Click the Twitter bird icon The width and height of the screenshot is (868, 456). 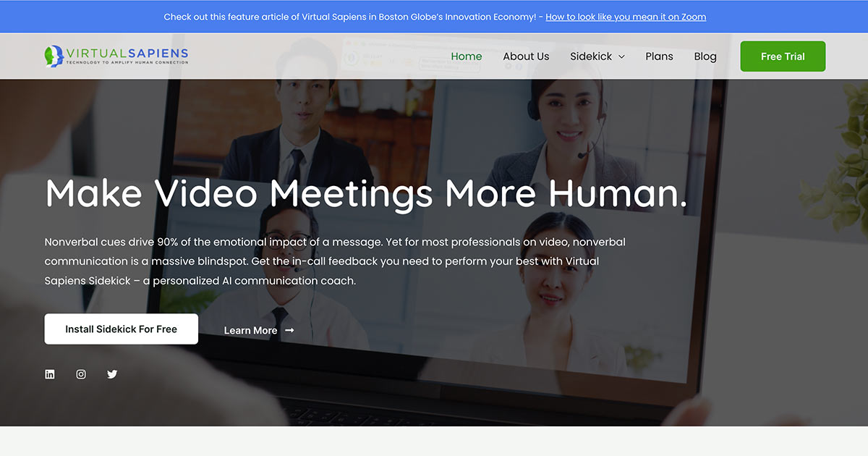coord(111,373)
